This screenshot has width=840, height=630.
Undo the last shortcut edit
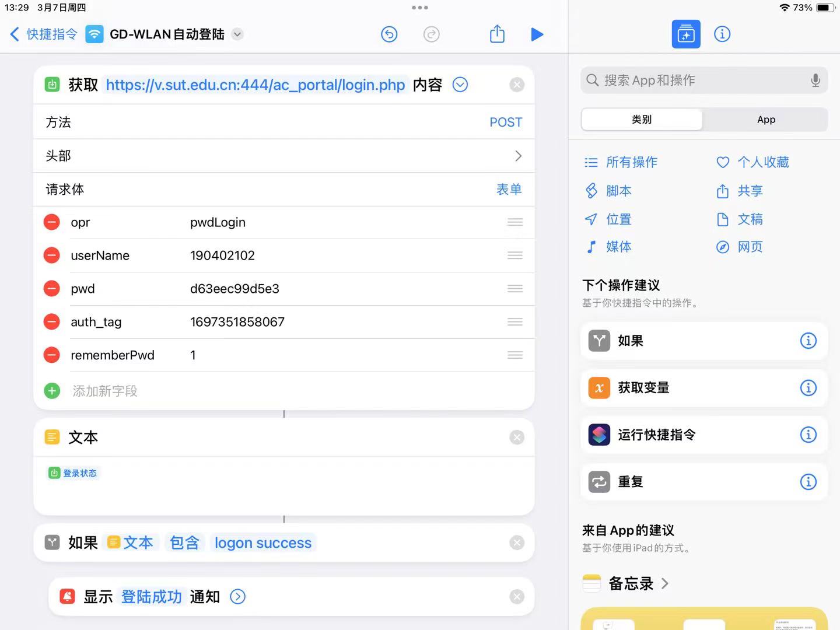tap(389, 34)
